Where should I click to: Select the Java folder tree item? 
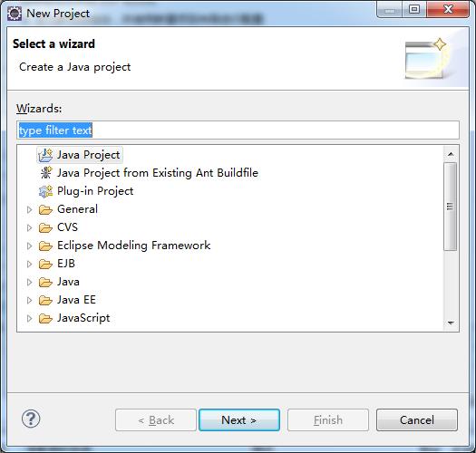pos(68,282)
